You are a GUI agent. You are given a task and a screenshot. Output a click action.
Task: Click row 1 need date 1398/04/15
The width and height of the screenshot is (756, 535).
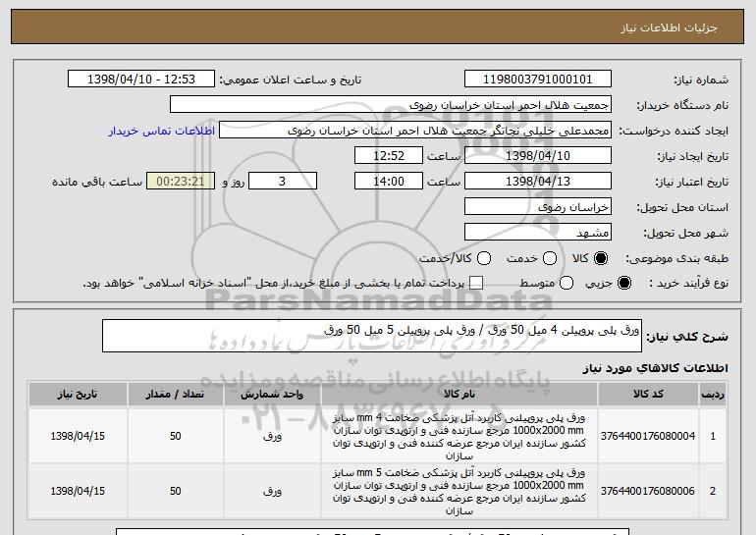pos(78,436)
